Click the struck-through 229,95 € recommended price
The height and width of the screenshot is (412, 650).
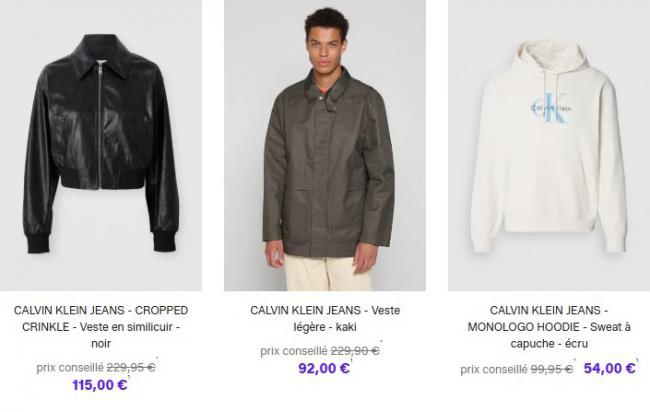pyautogui.click(x=131, y=367)
